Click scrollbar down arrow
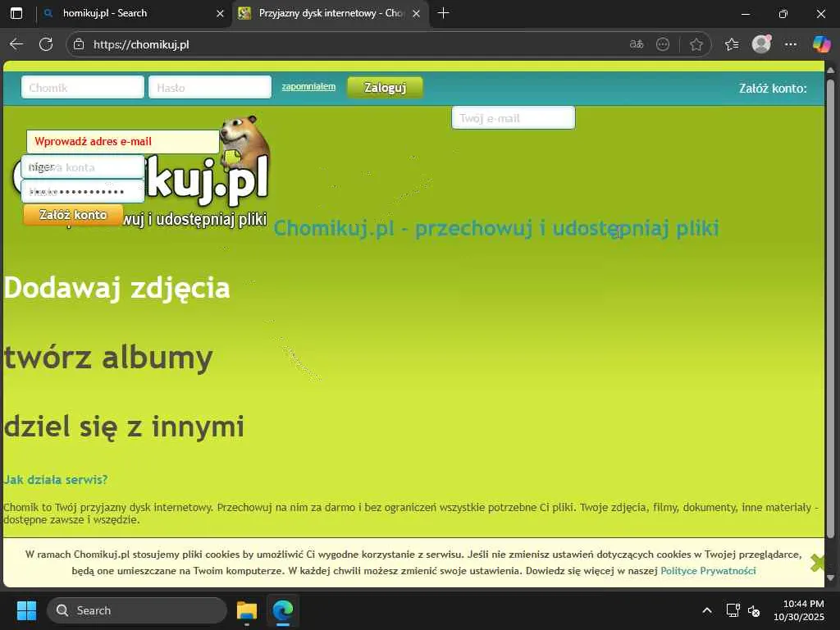The image size is (840, 630). click(x=830, y=578)
